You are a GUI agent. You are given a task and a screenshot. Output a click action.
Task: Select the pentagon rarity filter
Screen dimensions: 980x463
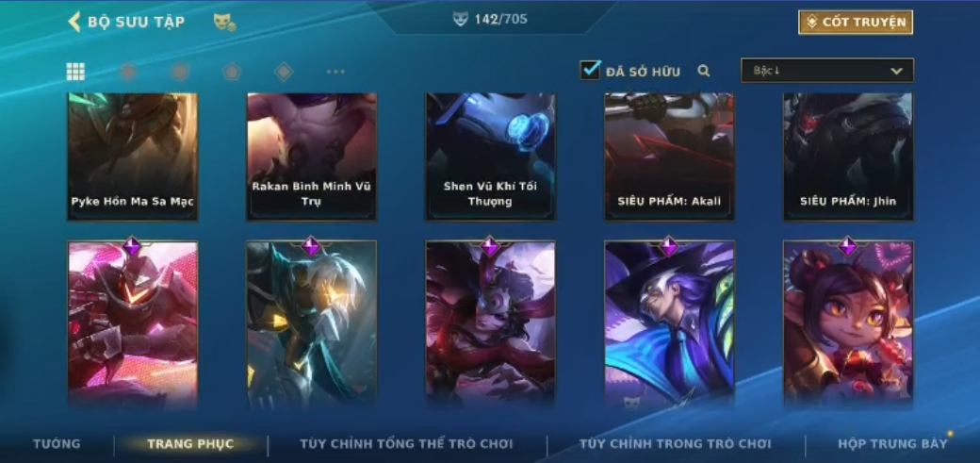(232, 72)
